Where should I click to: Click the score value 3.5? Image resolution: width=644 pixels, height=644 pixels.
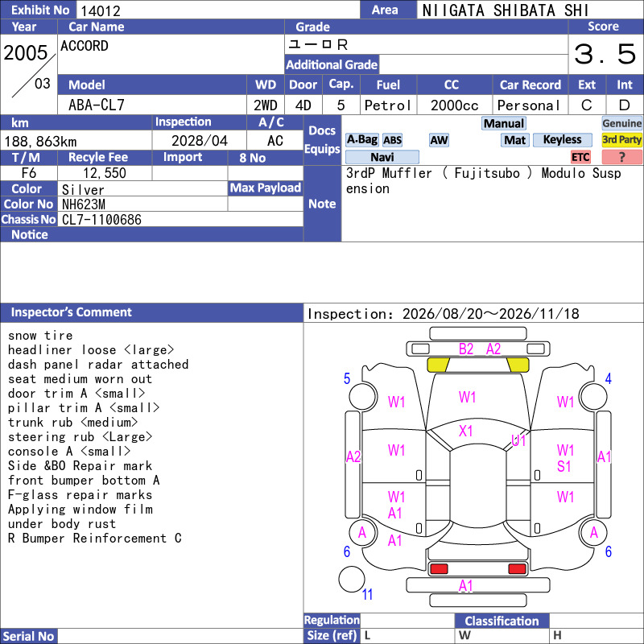pyautogui.click(x=605, y=54)
